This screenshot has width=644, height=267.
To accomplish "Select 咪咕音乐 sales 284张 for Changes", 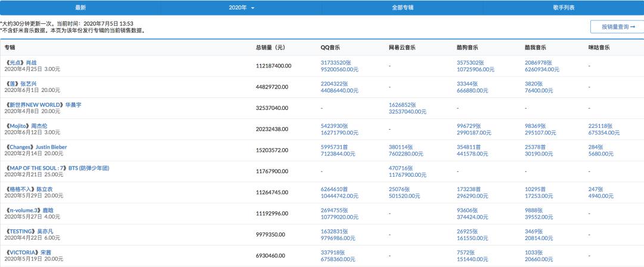I will (x=596, y=147).
